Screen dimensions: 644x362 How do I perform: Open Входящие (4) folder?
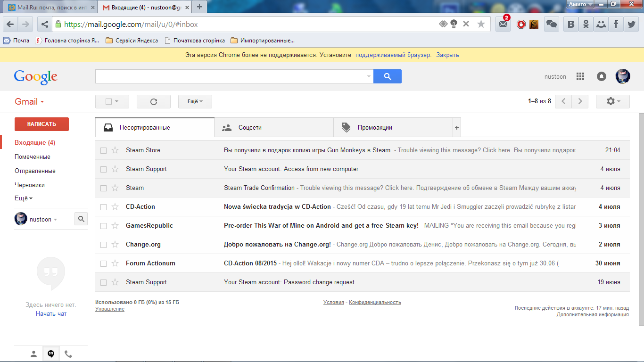[35, 142]
